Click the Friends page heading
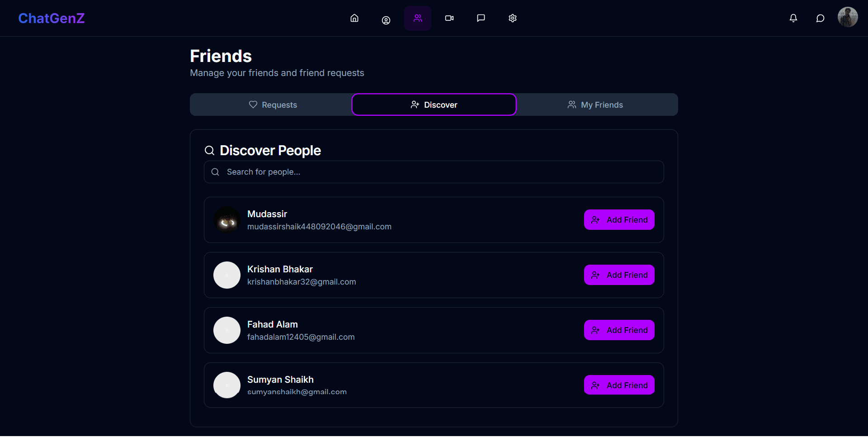The height and width of the screenshot is (437, 868). (221, 56)
